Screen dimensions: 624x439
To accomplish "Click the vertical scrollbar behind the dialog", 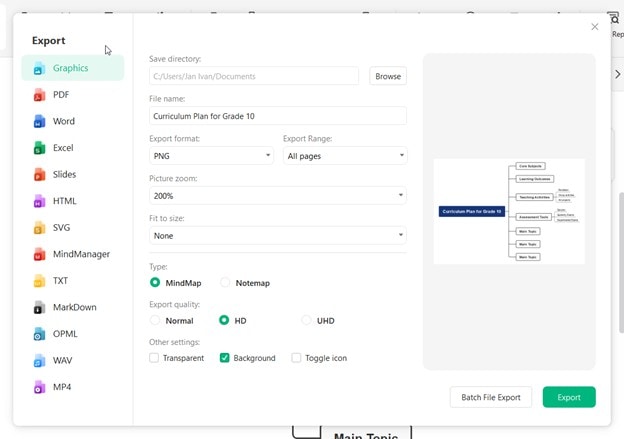I will pos(621,263).
